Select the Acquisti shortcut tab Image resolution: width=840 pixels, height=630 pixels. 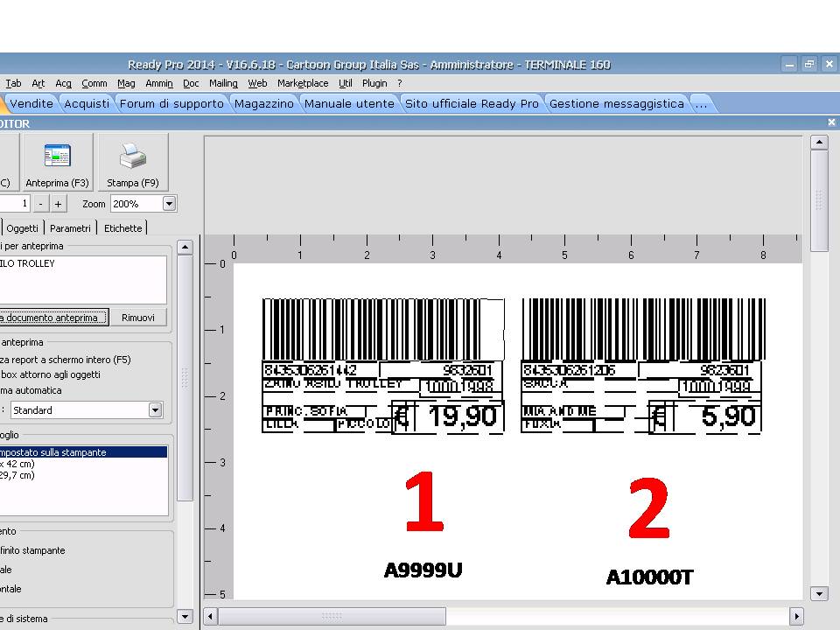click(87, 104)
